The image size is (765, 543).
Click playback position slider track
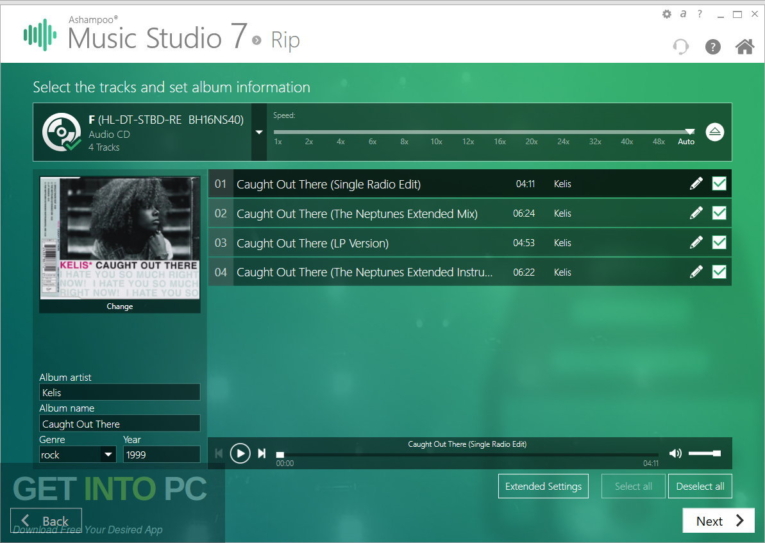[468, 454]
